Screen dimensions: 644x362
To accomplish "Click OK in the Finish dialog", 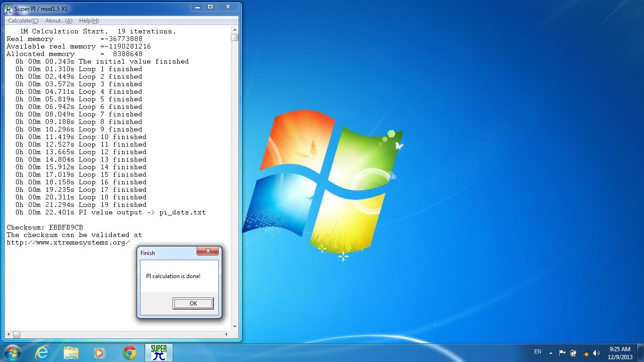I will click(x=193, y=303).
